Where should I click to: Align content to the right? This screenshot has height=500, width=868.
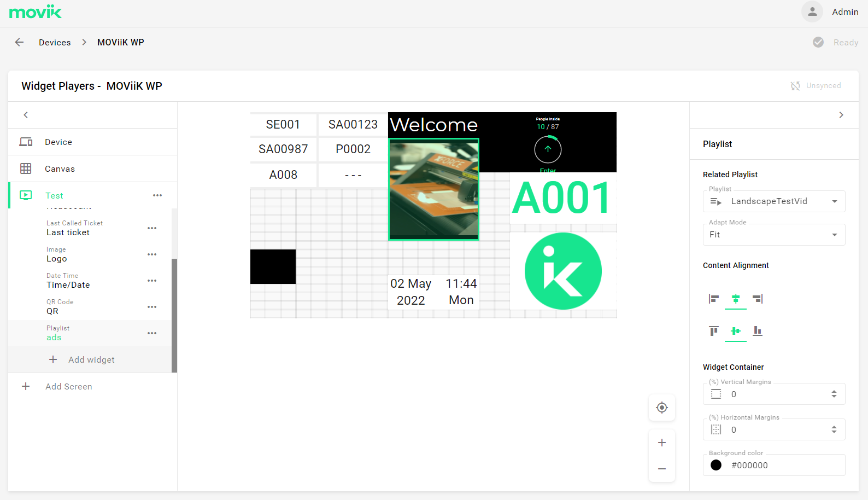click(x=758, y=299)
